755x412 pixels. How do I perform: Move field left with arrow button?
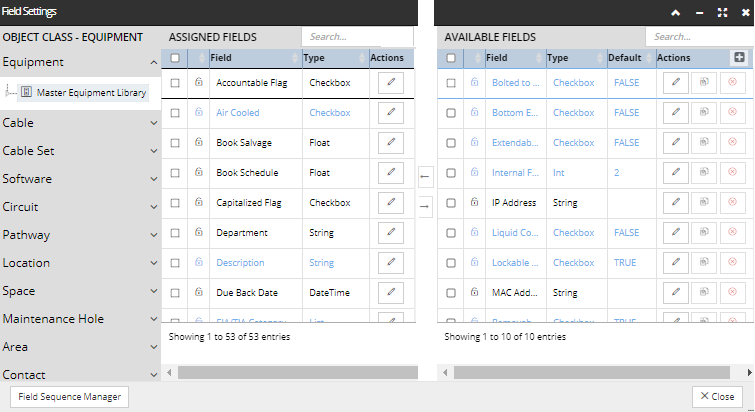424,177
